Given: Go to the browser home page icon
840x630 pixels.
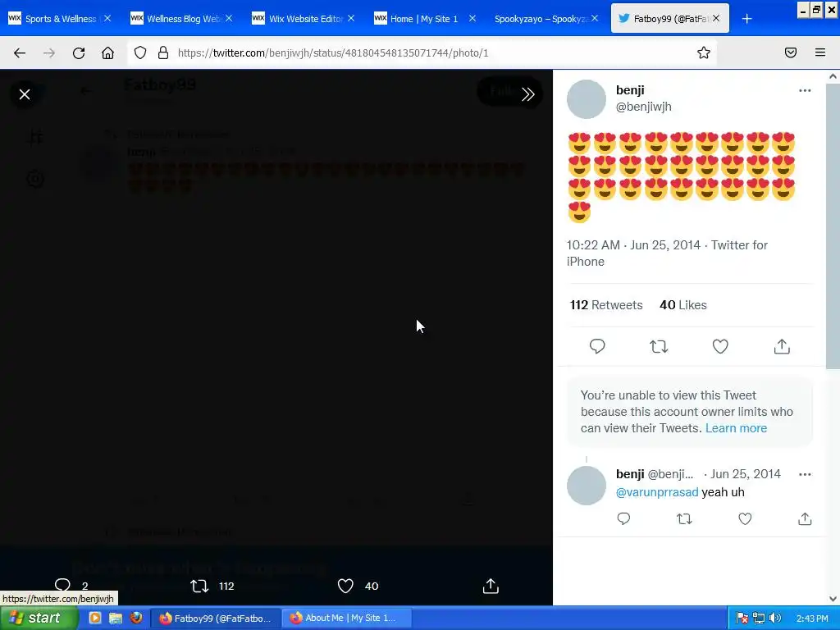Looking at the screenshot, I should coord(107,52).
